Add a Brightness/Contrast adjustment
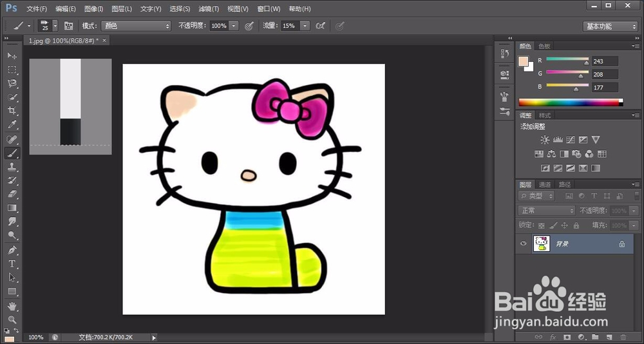The height and width of the screenshot is (344, 644). point(545,140)
